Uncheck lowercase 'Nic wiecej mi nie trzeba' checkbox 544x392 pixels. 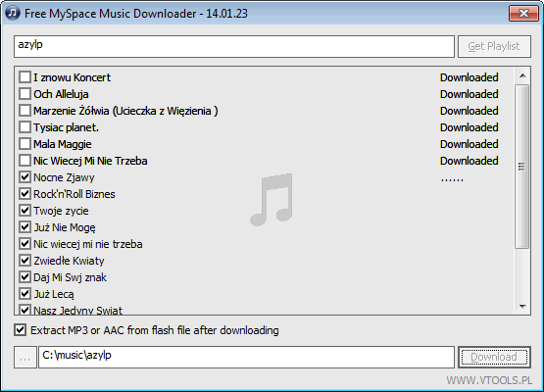click(x=25, y=243)
